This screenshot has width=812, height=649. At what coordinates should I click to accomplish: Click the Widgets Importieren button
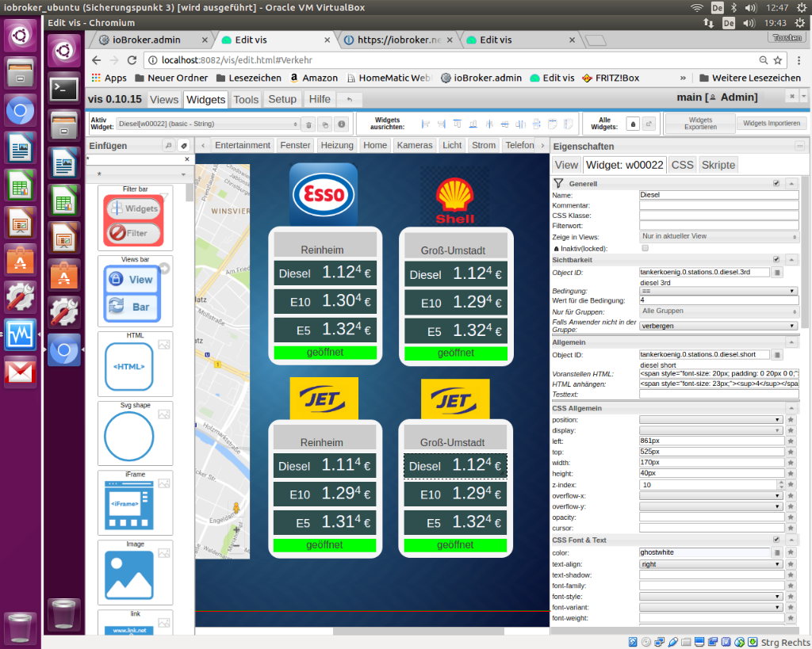[x=772, y=124]
